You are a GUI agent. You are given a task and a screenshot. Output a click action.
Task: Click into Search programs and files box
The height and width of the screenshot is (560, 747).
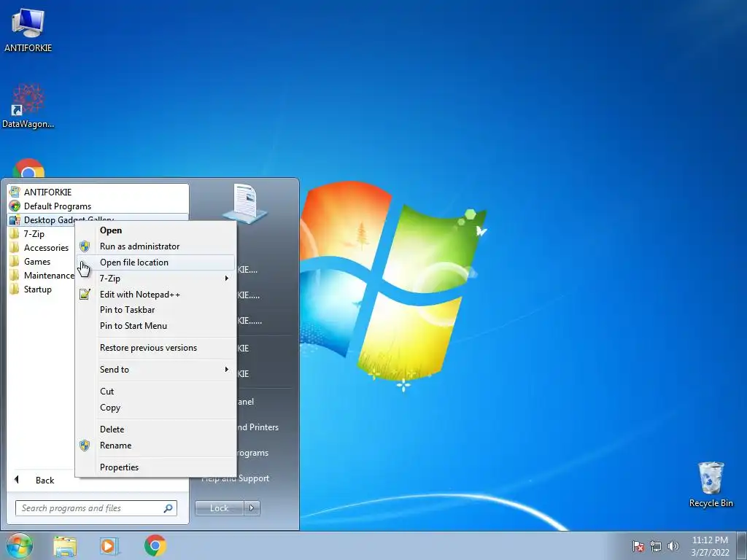point(96,508)
